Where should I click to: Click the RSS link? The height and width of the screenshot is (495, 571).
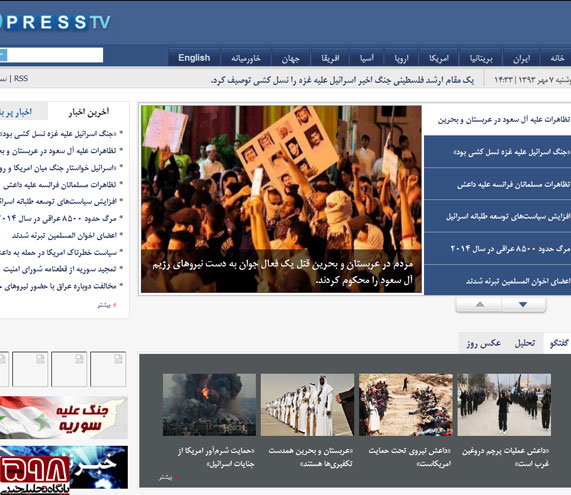coord(21,79)
